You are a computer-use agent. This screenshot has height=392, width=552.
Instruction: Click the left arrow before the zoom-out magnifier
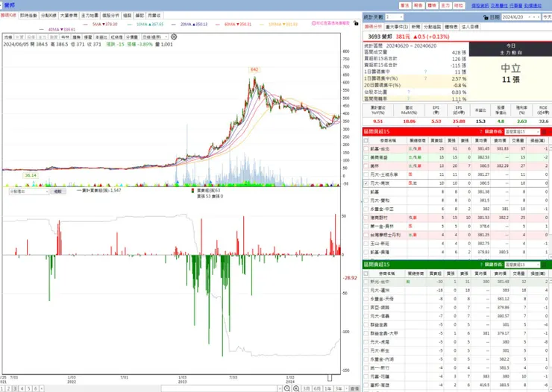pyautogui.click(x=280, y=388)
